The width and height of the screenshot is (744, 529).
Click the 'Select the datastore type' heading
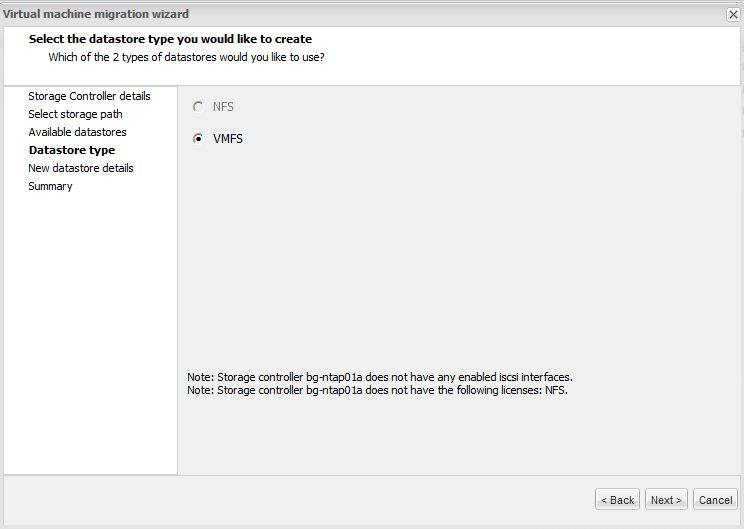(170, 39)
